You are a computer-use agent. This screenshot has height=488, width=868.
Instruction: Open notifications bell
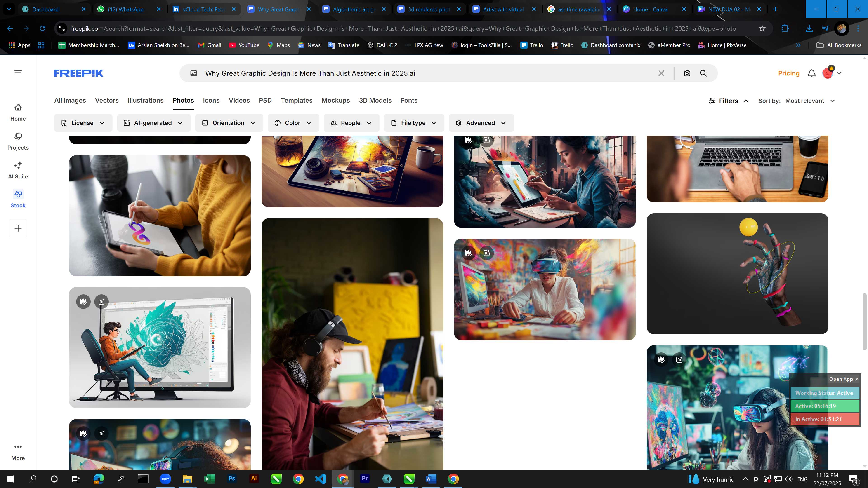(812, 73)
